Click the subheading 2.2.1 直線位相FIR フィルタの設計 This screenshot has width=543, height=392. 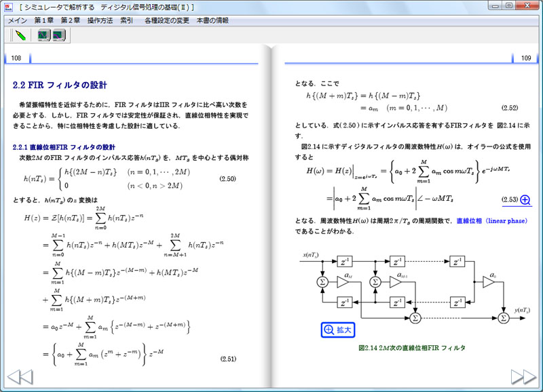click(x=64, y=147)
